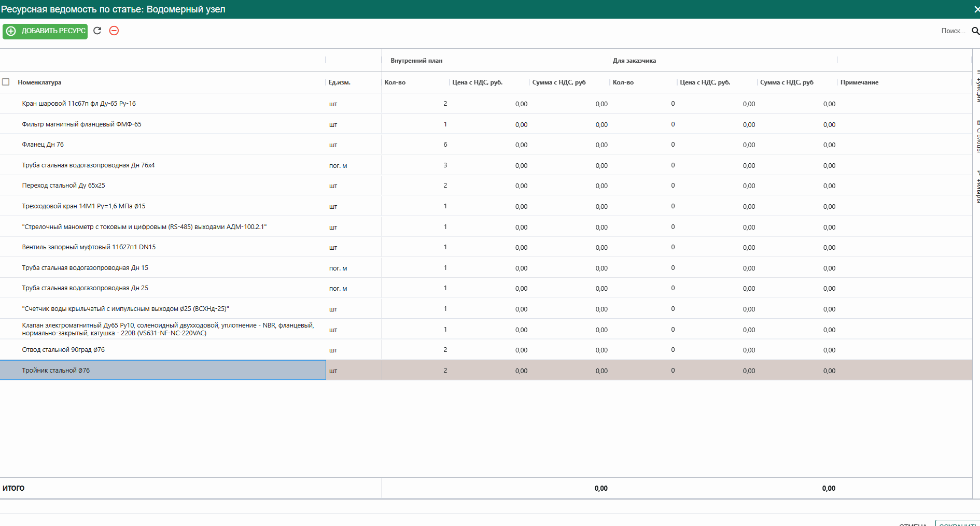Click the refresh icon in the toolbar
The height and width of the screenshot is (526, 980).
(x=97, y=31)
